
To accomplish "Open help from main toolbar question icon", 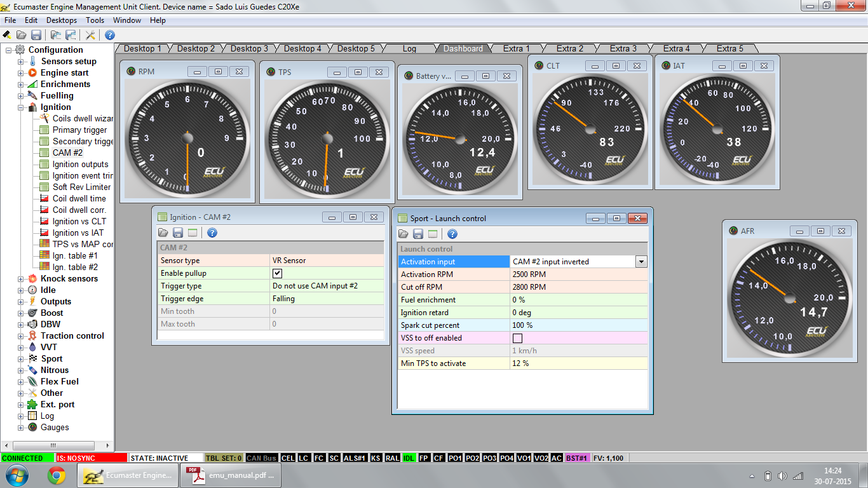I will [110, 35].
